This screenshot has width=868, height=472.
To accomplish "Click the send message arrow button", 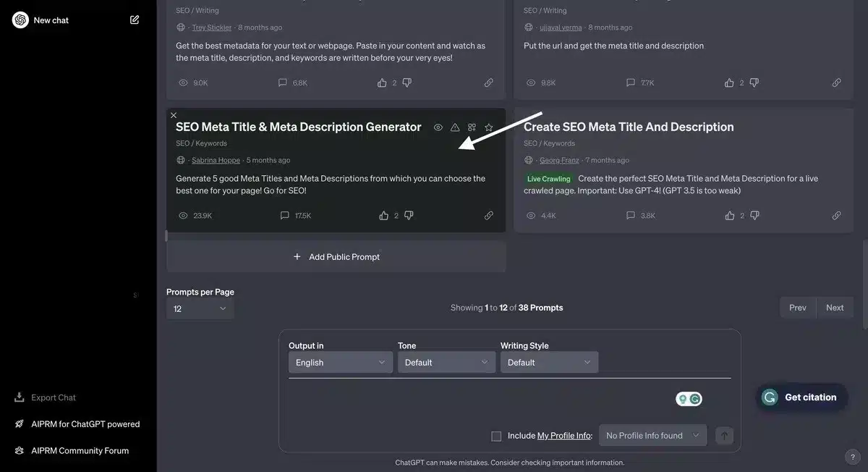I will [724, 435].
